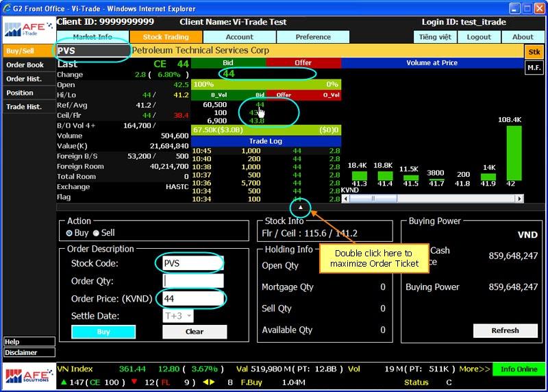
Task: Click the 42 volume bar in chart
Action: (514, 153)
